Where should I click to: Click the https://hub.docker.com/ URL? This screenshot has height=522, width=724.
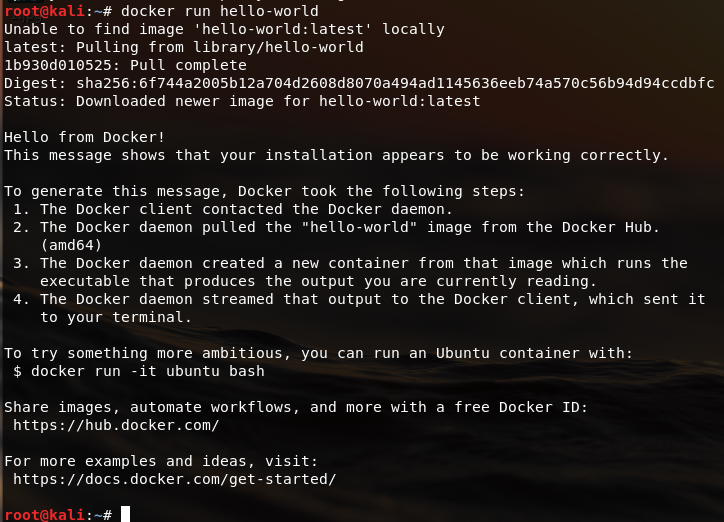pos(116,425)
